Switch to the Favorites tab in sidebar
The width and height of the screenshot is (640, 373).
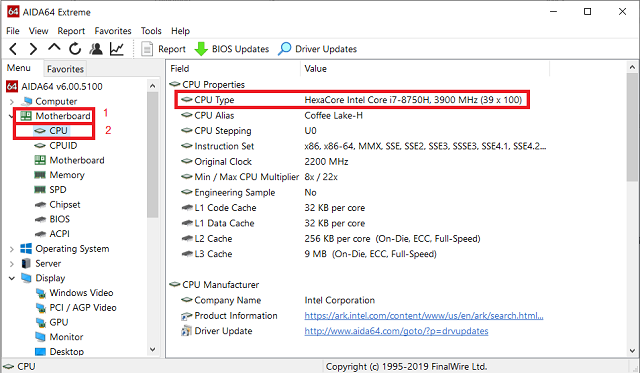(65, 69)
